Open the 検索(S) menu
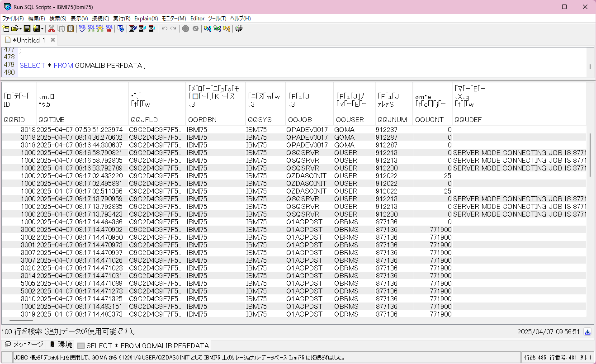The image size is (596, 364). pyautogui.click(x=58, y=19)
